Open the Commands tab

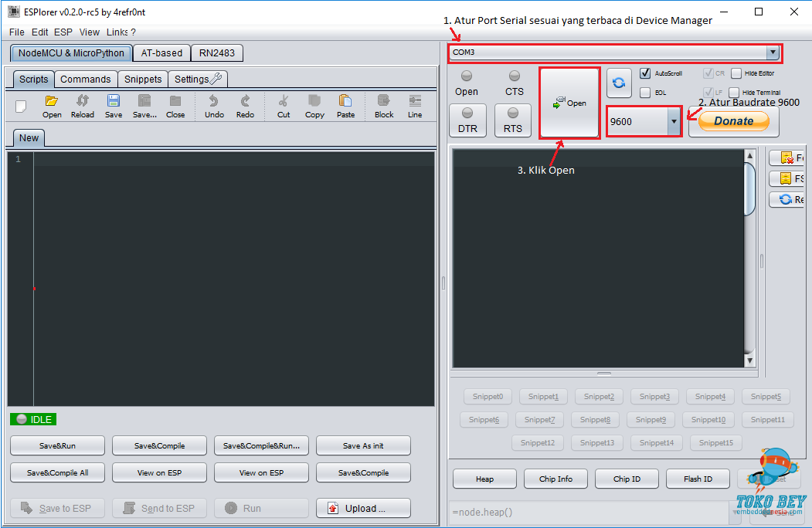pos(86,80)
